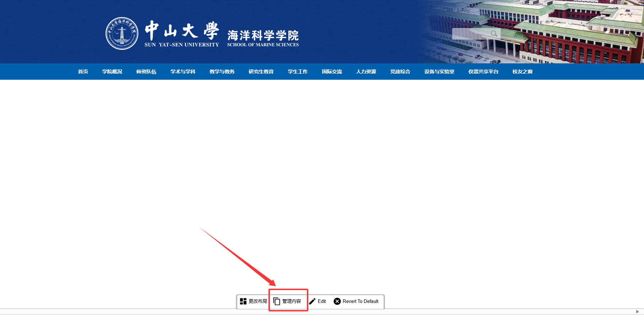The width and height of the screenshot is (644, 315).
Task: Open the 首页 home menu item
Action: [83, 72]
